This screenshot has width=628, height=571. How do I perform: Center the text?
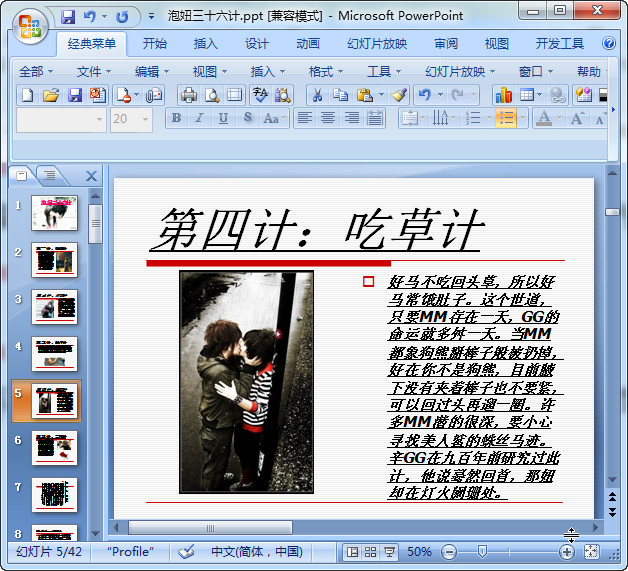328,118
